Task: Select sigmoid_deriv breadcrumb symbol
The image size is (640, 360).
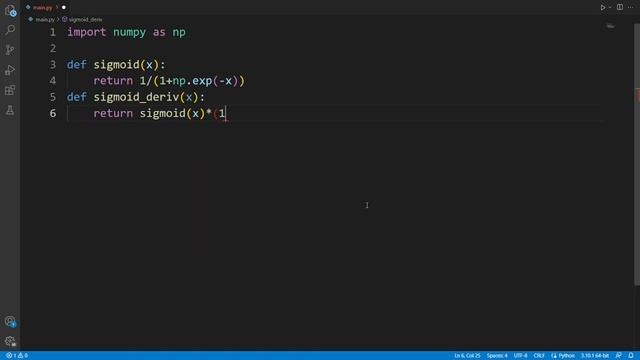Action: point(85,19)
